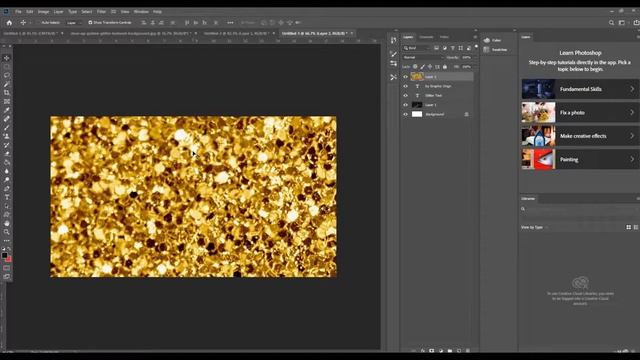Toggle Show Transform Controls checkbox

90,23
